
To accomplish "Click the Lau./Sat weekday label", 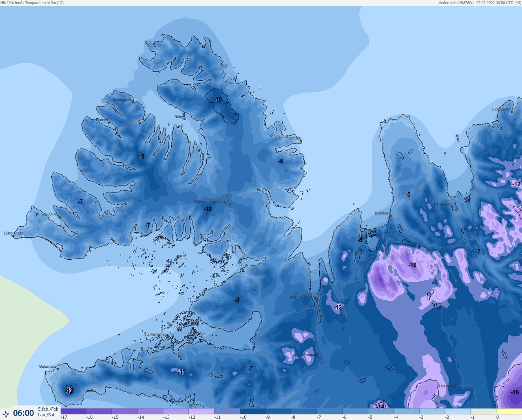I will (x=46, y=415).
